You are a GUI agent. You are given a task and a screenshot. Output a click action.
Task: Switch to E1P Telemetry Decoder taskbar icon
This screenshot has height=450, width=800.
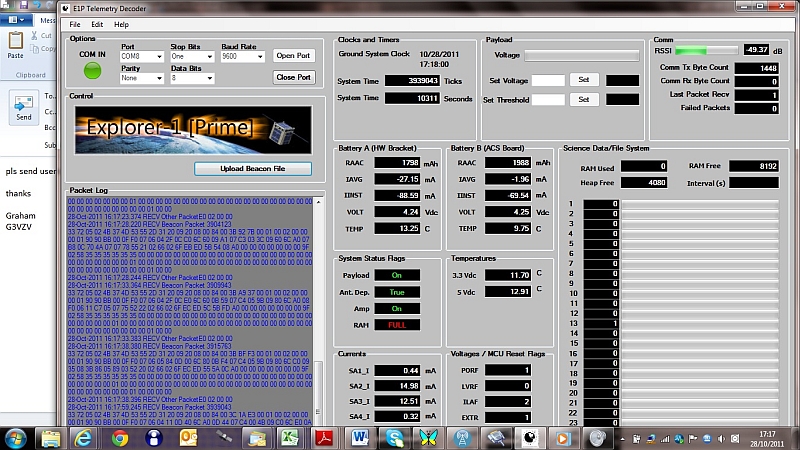point(531,438)
